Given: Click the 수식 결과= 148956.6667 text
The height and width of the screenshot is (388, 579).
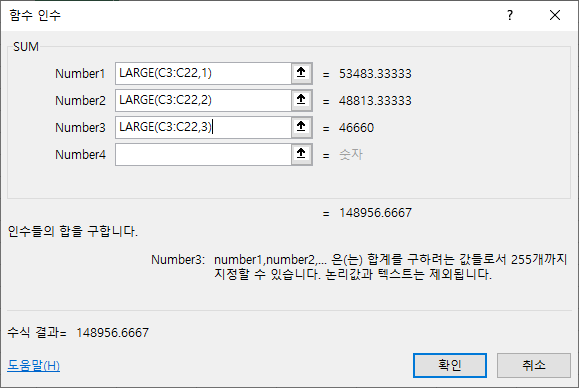Looking at the screenshot, I should tap(78, 332).
